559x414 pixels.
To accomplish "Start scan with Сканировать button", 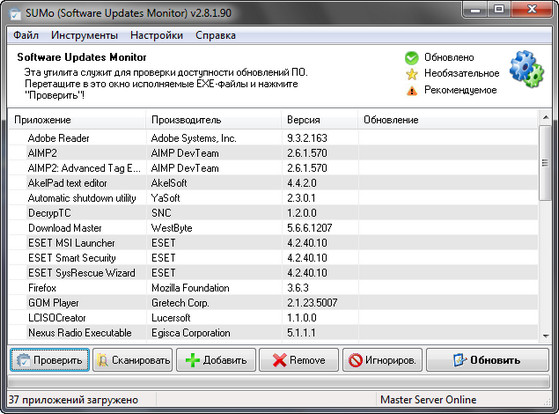I will (x=133, y=360).
